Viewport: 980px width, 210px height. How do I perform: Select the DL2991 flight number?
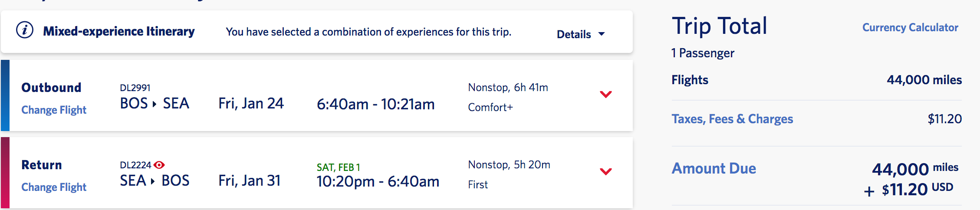(x=135, y=88)
